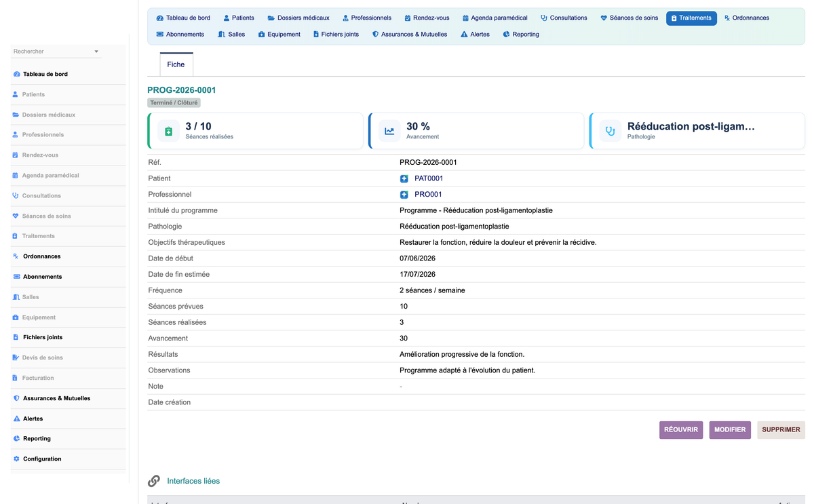The height and width of the screenshot is (504, 814).
Task: Select the Fiche tab
Action: [x=176, y=64]
